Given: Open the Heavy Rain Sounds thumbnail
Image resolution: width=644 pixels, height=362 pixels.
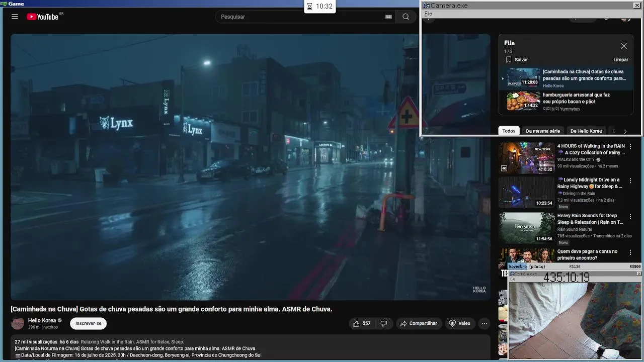Looking at the screenshot, I should (x=526, y=228).
